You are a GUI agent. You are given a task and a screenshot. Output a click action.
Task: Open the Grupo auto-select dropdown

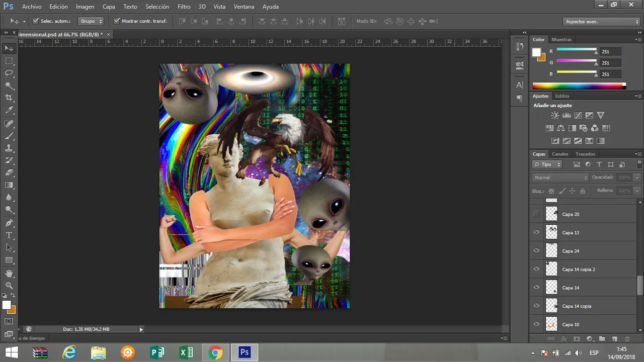(92, 21)
